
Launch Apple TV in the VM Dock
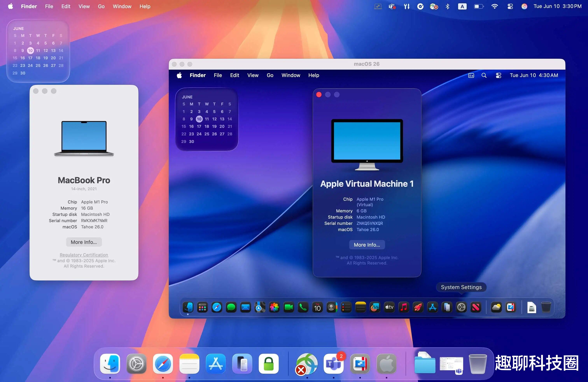click(x=389, y=307)
